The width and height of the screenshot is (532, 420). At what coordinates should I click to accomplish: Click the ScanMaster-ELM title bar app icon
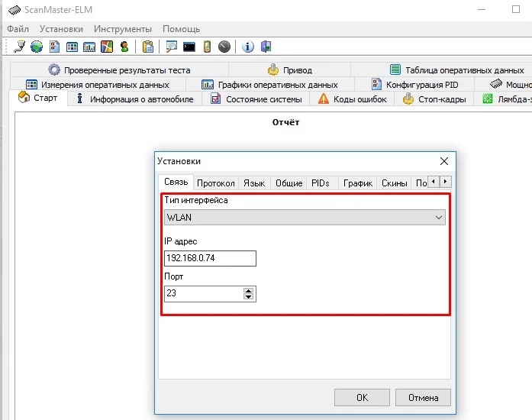click(x=15, y=10)
